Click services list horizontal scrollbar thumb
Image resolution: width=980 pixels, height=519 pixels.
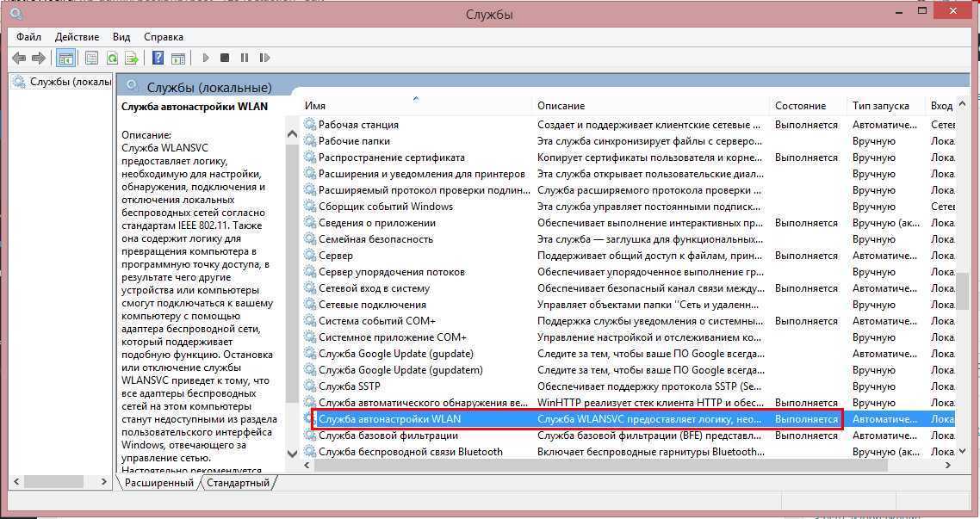point(600,466)
